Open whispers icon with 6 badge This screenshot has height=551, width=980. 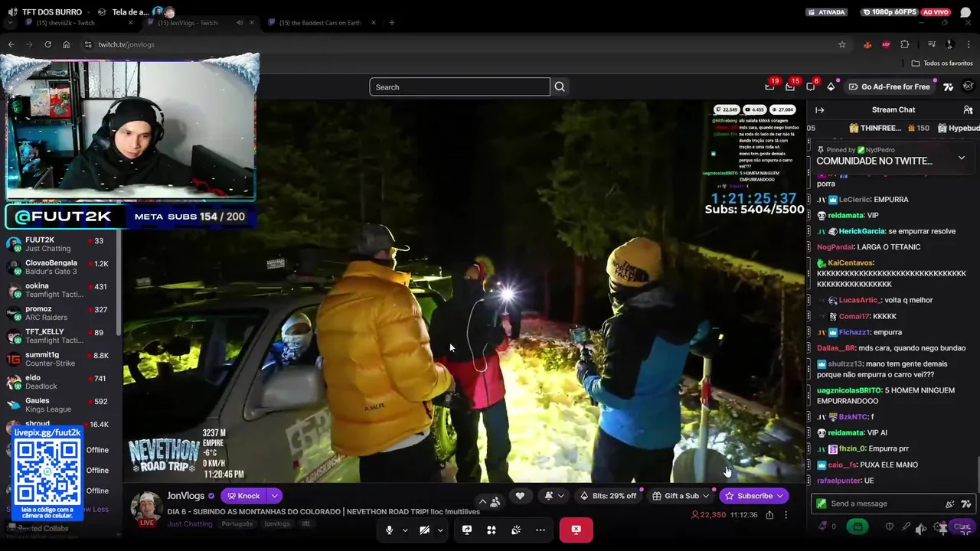coord(811,86)
